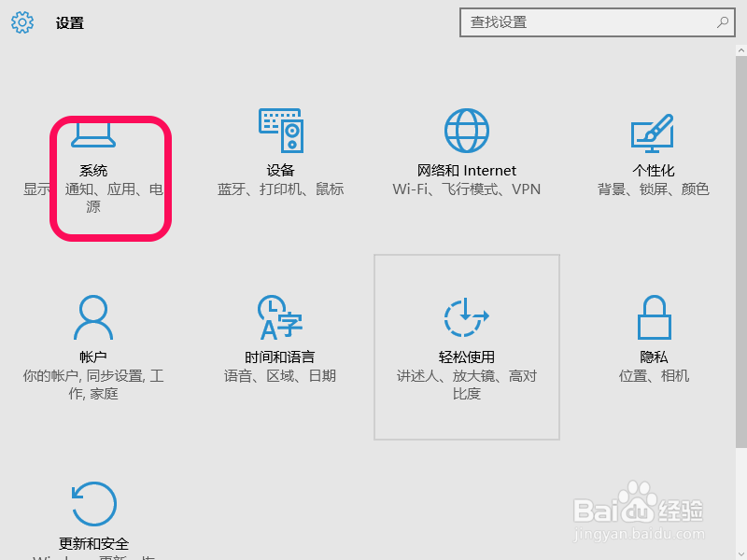This screenshot has height=560, width=747.
Task: Click the globe icon for network settings
Action: [467, 131]
